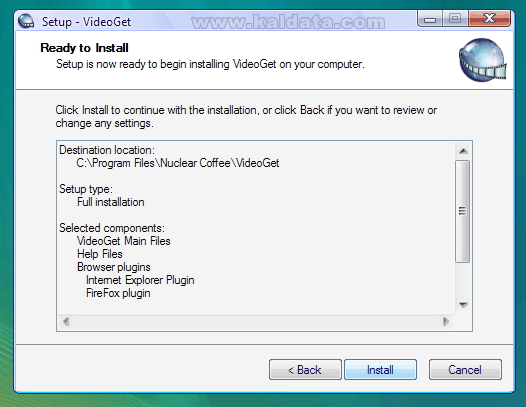Click the Install button
The width and height of the screenshot is (526, 407).
pyautogui.click(x=380, y=369)
